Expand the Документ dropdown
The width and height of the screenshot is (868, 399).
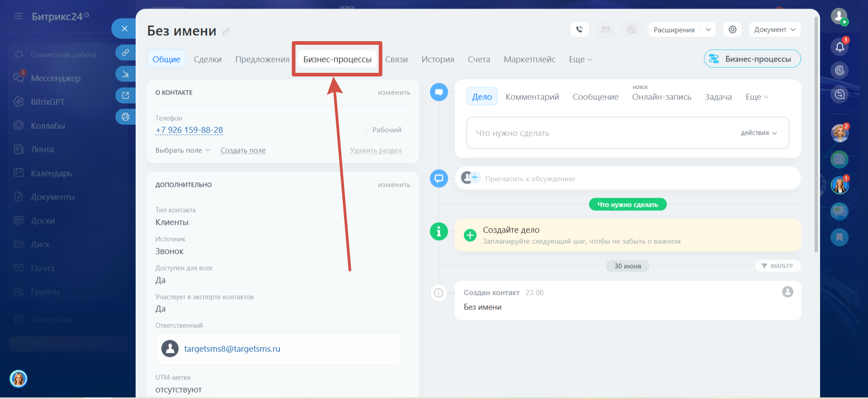[774, 29]
